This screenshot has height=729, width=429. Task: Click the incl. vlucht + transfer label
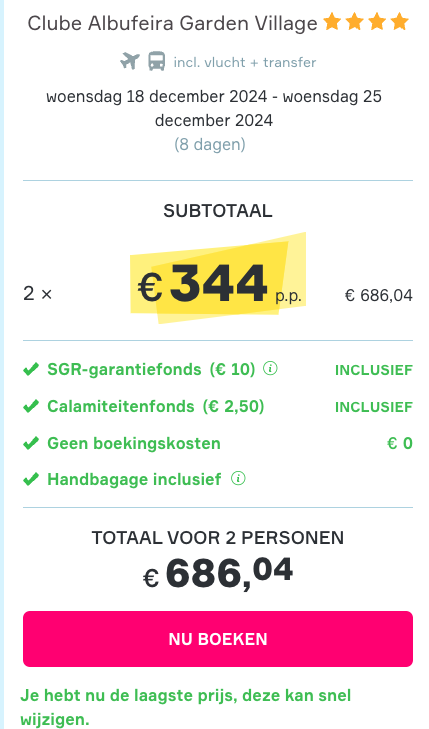pos(244,62)
